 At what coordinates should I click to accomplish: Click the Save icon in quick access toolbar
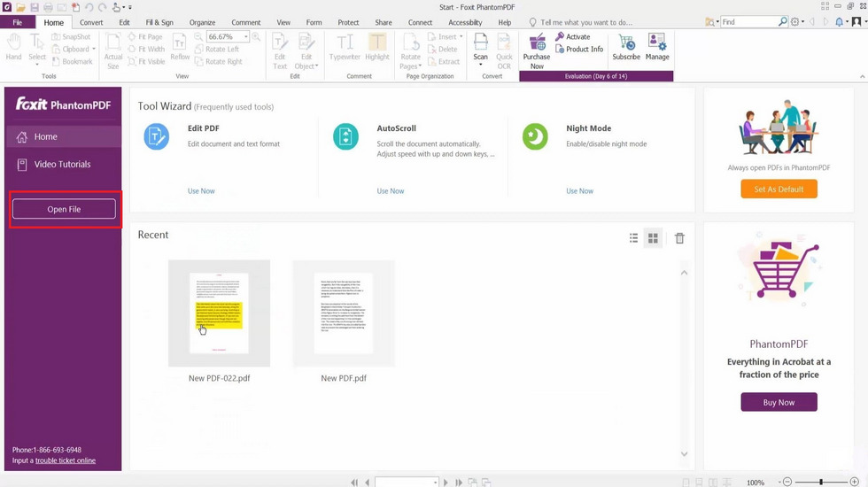pyautogui.click(x=35, y=7)
